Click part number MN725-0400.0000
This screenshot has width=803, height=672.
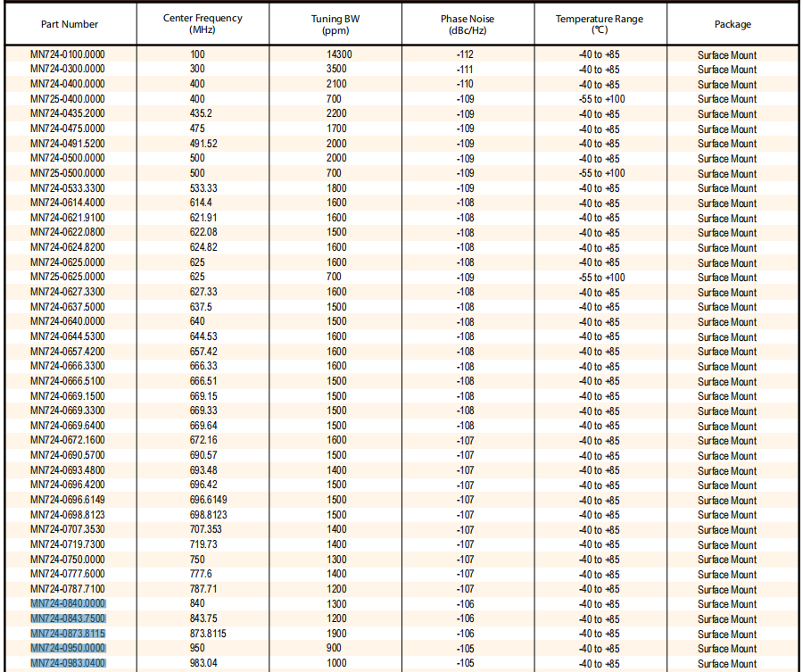pos(68,99)
